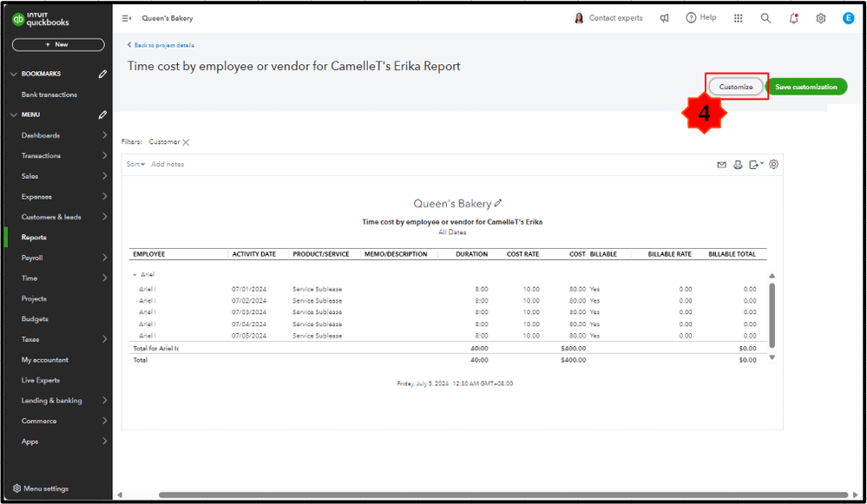Expand the Payroll submenu arrow
This screenshot has width=867, height=504.
coord(104,258)
